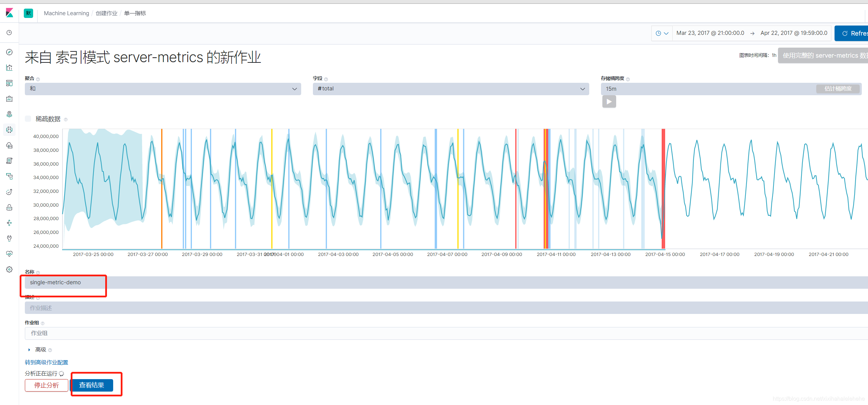Focus the 作业描述 description field
Screen dimensions: 868x405
click(446, 308)
